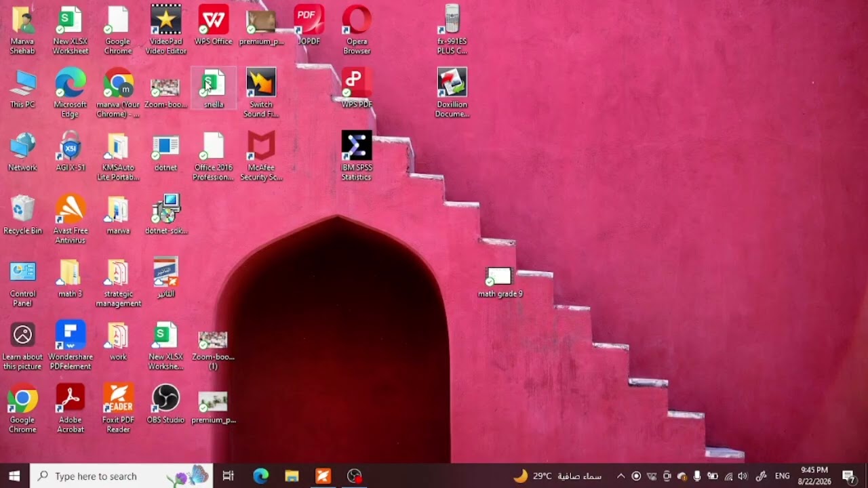Image resolution: width=868 pixels, height=488 pixels.
Task: Launch McAfee Security Scan shortcut
Action: (x=261, y=157)
